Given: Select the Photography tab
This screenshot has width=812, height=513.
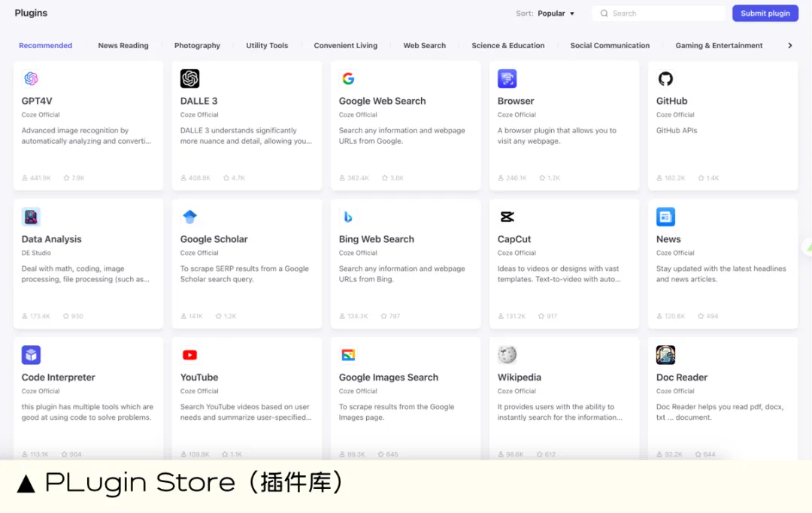Looking at the screenshot, I should 197,46.
